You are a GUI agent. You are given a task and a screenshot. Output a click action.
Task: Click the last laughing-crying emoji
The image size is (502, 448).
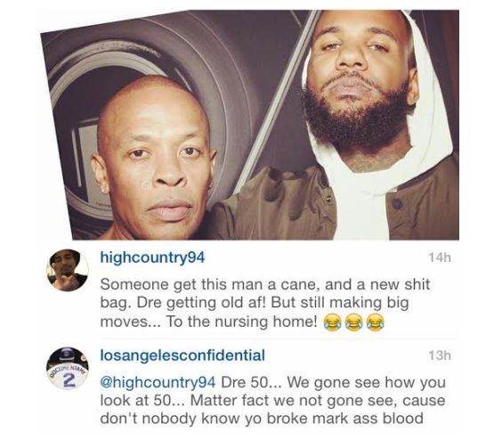tap(375, 322)
